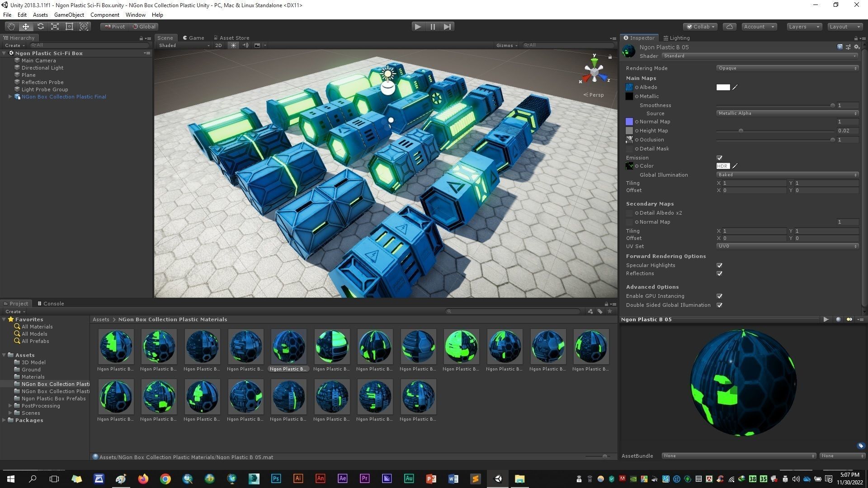The image size is (868, 488).
Task: Save project search as favorite star
Action: point(610,311)
